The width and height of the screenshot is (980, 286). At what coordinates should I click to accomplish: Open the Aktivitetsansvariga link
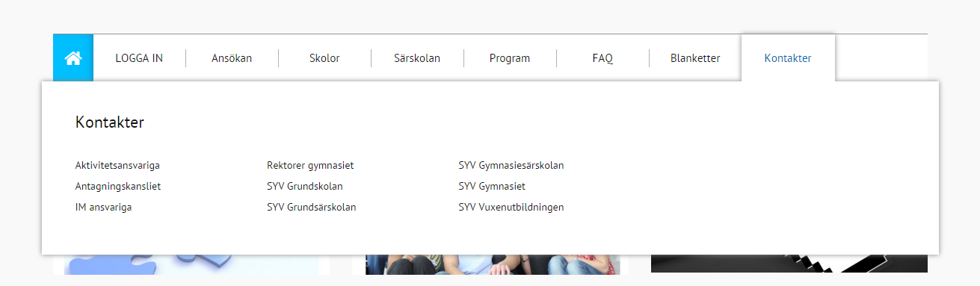[x=117, y=166]
